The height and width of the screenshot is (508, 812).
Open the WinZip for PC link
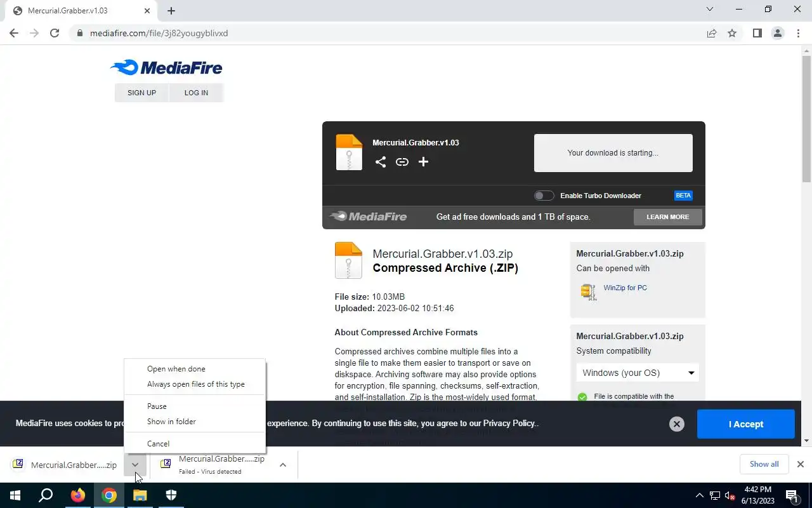625,288
